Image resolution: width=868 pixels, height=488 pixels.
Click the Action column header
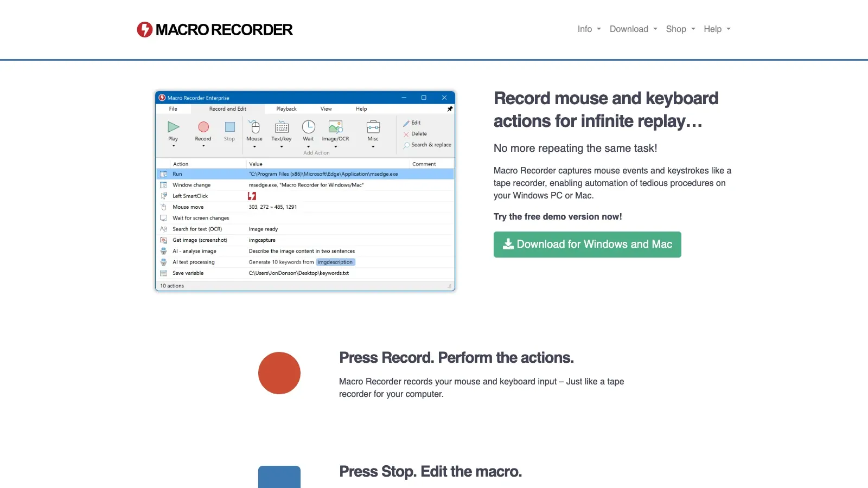pos(181,164)
